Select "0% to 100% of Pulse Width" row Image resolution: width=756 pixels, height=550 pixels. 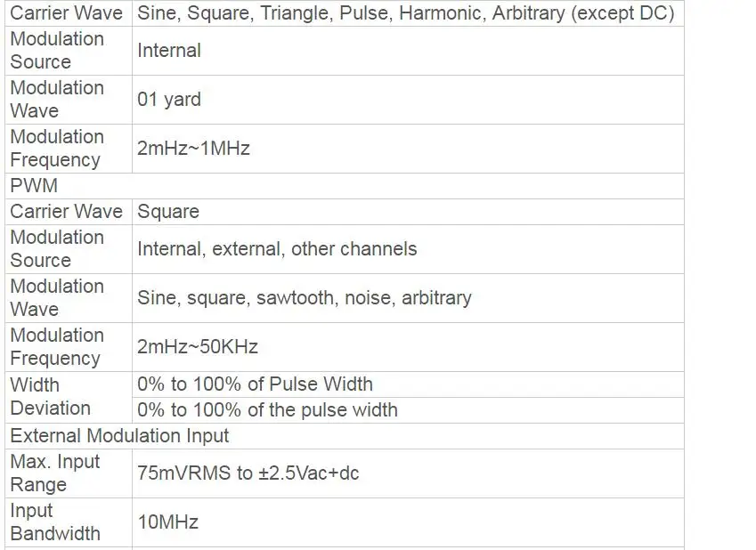click(255, 384)
